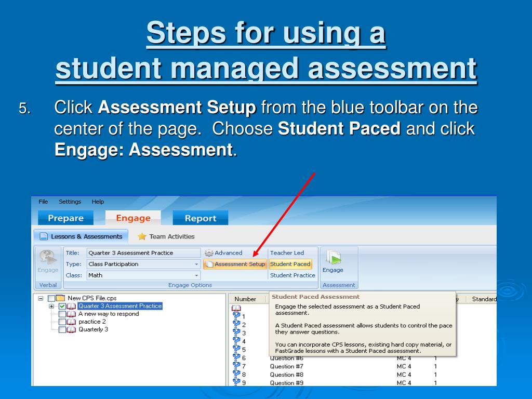Image resolution: width=532 pixels, height=399 pixels.
Task: Check the practice 2 checkbox
Action: coord(62,322)
